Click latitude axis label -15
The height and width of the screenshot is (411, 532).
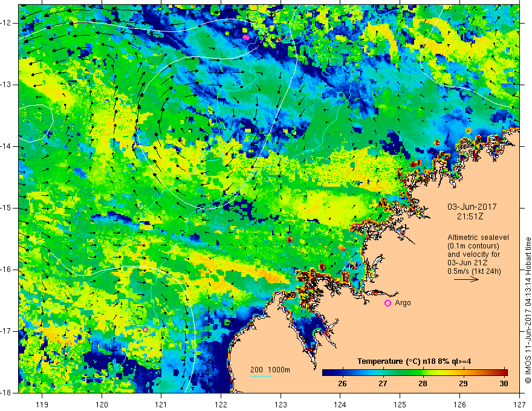click(6, 208)
